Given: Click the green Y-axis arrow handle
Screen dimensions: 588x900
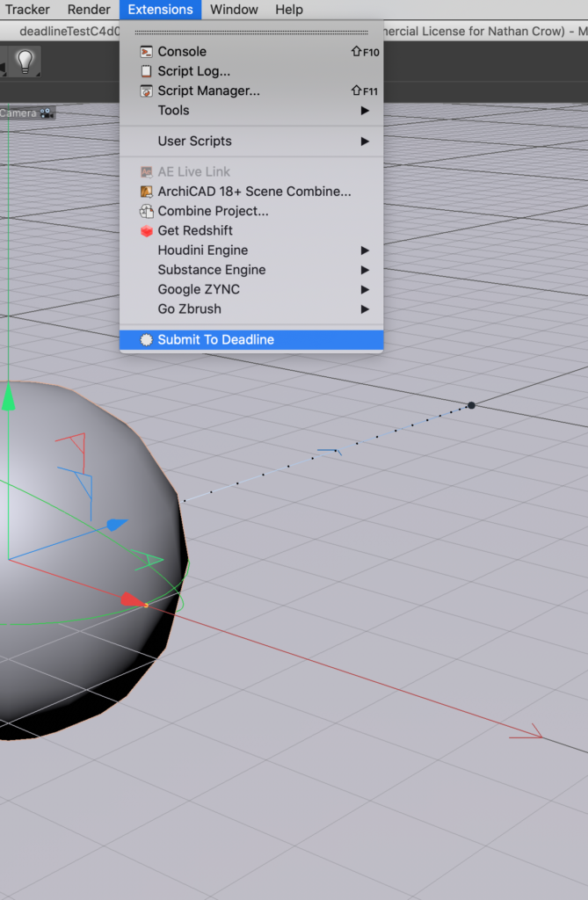Looking at the screenshot, I should click(x=8, y=397).
